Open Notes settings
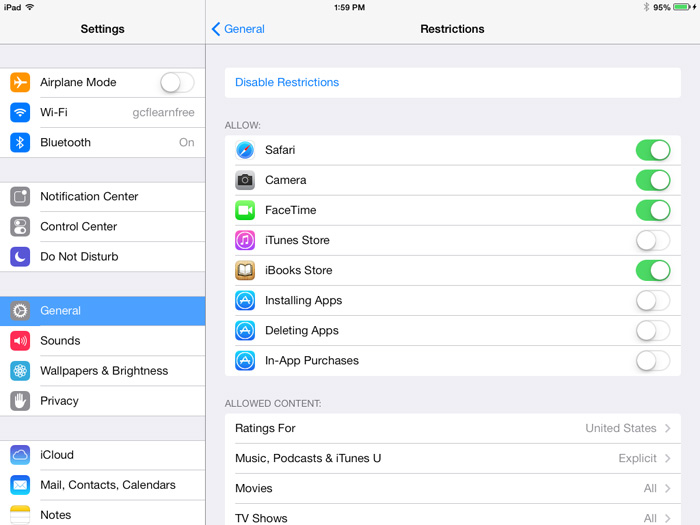Viewport: 700px width, 525px height. coord(102,515)
